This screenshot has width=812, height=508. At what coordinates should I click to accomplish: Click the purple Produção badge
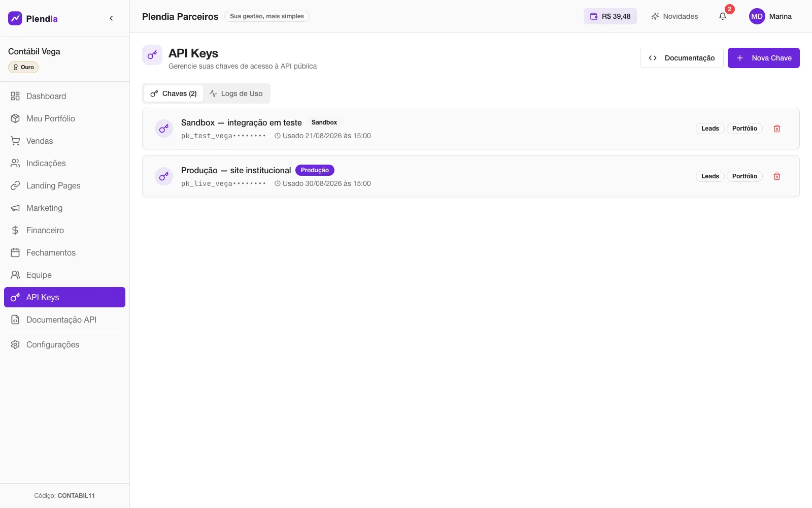(x=315, y=170)
